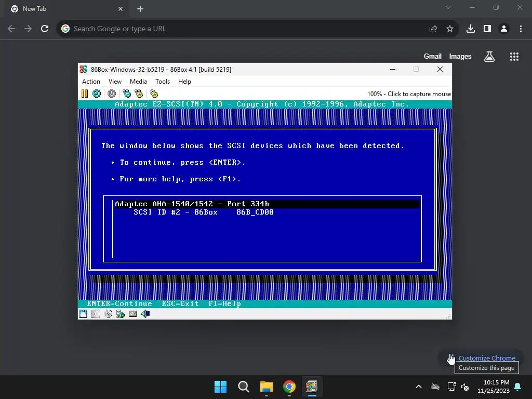The height and width of the screenshot is (399, 532).
Task: Open the View menu in 86Box
Action: [115, 82]
